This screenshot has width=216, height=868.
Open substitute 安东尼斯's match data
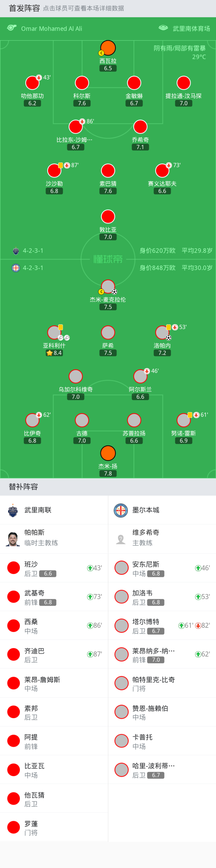click(162, 568)
